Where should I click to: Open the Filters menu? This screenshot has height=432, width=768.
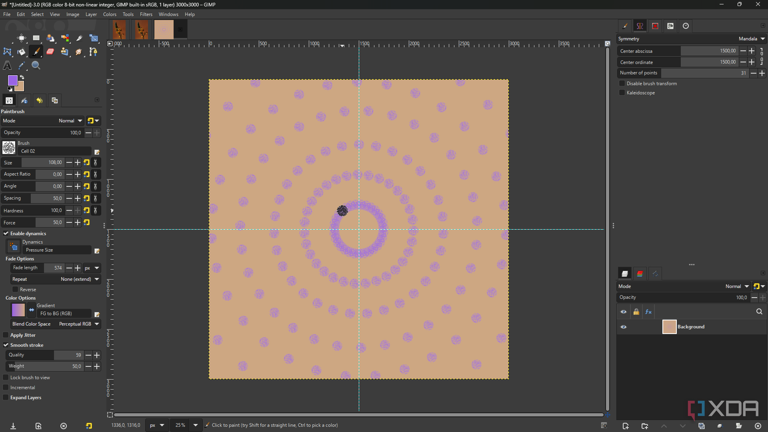[x=146, y=14]
